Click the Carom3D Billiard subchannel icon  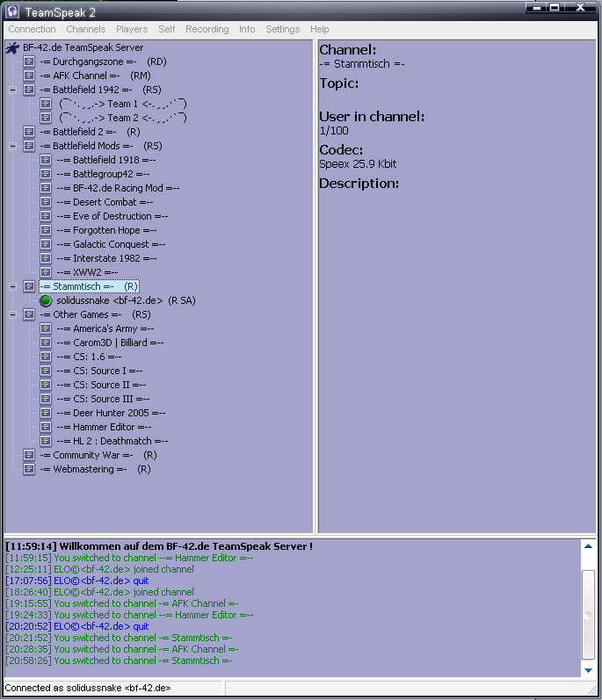46,343
